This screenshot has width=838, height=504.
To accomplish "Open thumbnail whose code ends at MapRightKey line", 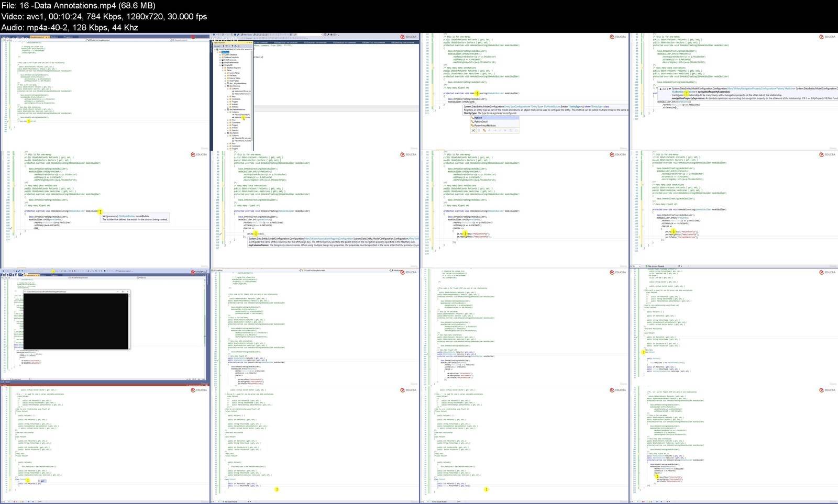I will point(524,210).
